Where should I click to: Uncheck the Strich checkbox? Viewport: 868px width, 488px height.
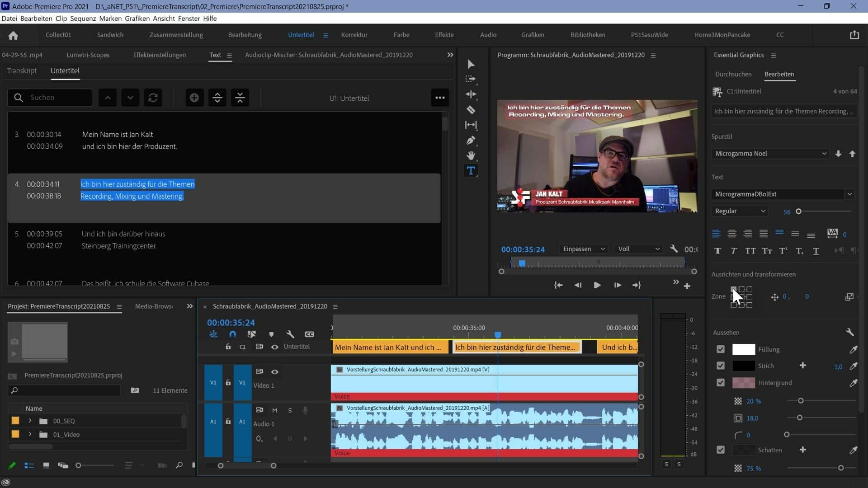click(721, 366)
